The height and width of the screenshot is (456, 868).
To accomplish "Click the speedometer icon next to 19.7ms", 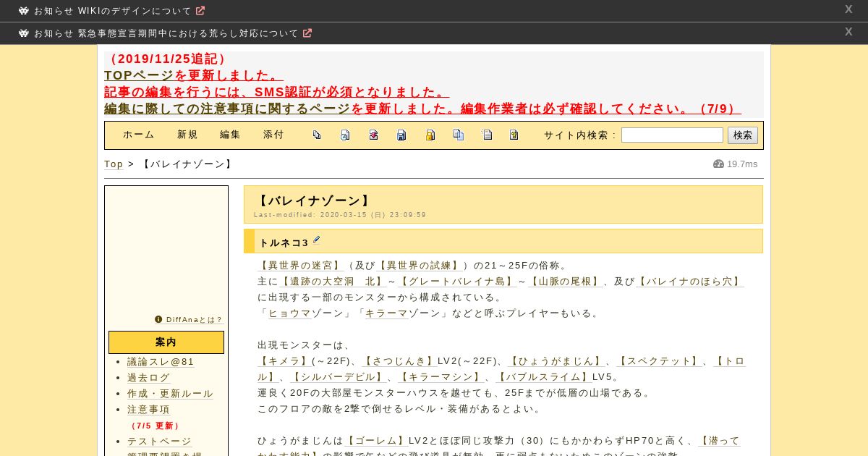I will [x=718, y=164].
